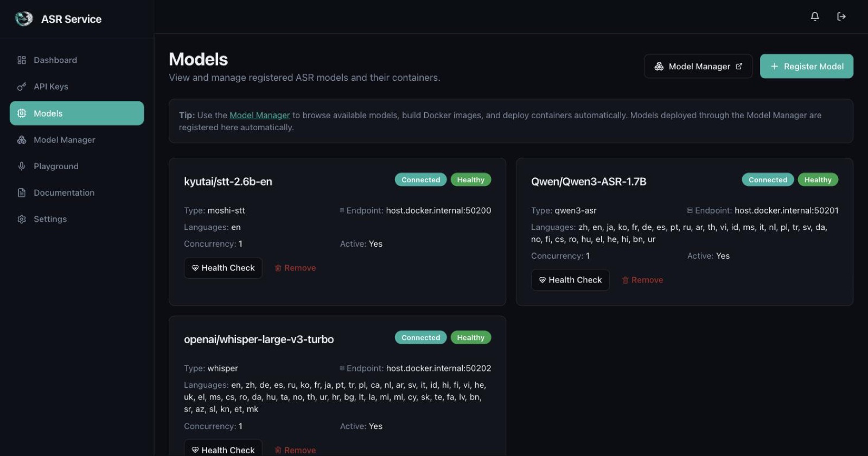This screenshot has height=456, width=868.
Task: Click ASR Service title text
Action: pos(72,19)
